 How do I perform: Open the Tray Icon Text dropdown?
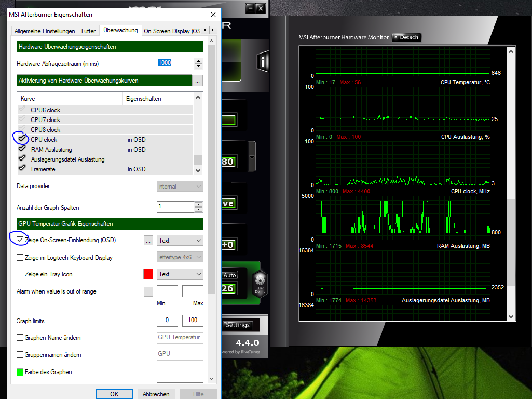180,274
